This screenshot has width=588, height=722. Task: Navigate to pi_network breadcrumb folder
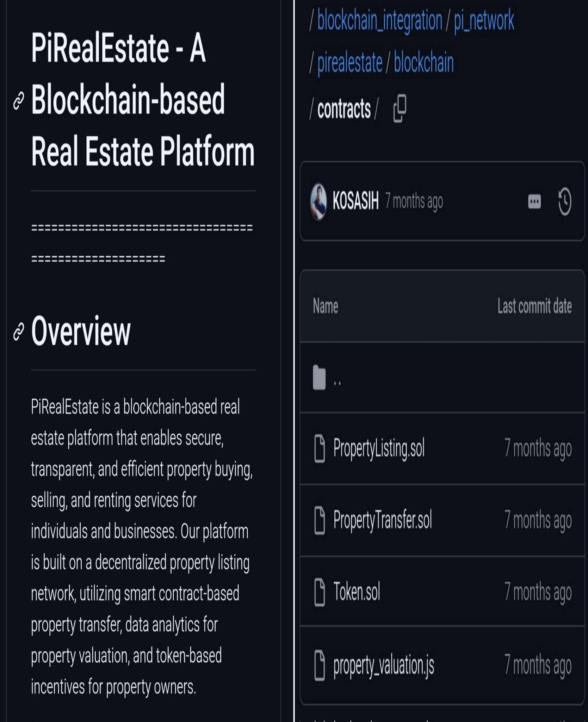(484, 20)
